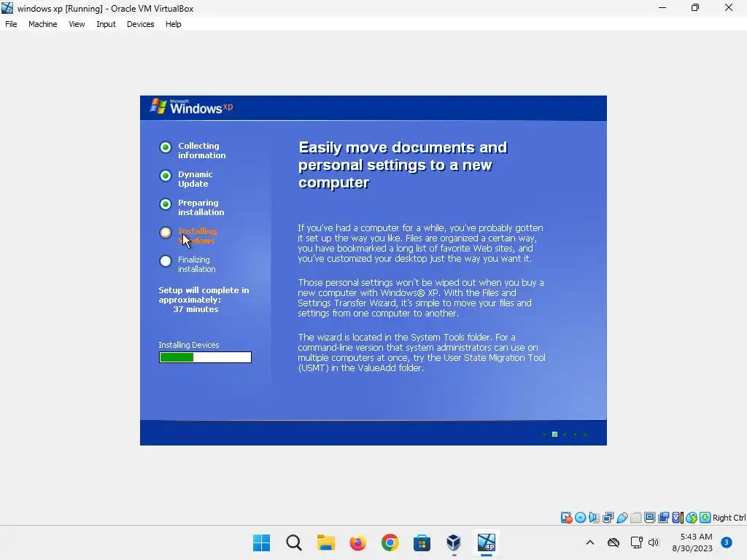The height and width of the screenshot is (560, 747).
Task: Open the Help menu
Action: click(174, 24)
